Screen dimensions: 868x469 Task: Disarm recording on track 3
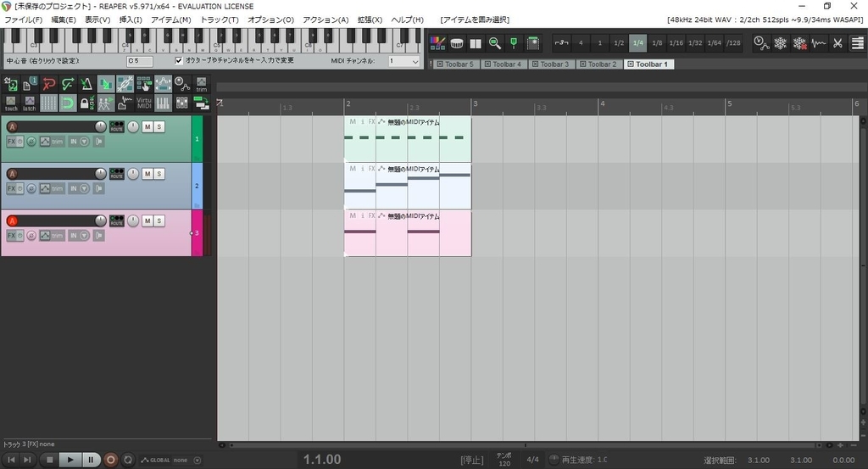[x=12, y=221]
